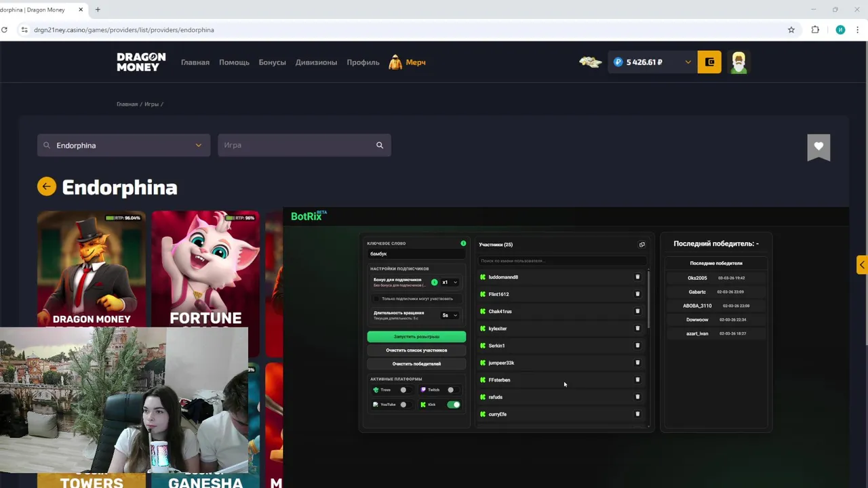The image size is (868, 488).
Task: Bookmark this page with the star icon
Action: click(x=791, y=30)
